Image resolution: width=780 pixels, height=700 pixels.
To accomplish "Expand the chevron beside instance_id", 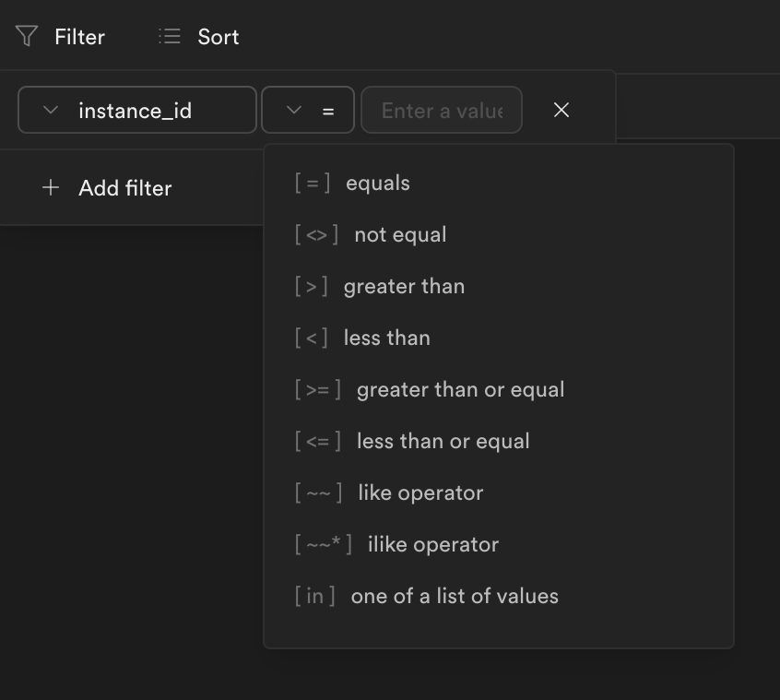I will click(51, 109).
